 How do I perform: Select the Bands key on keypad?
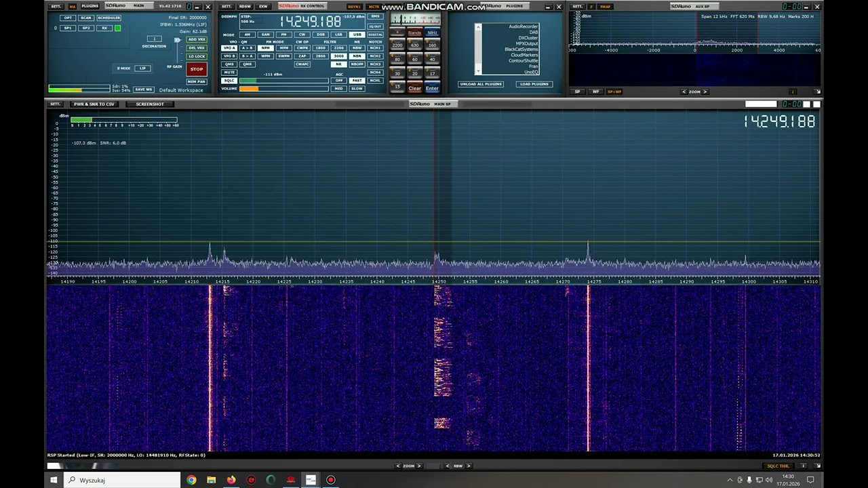click(x=414, y=33)
